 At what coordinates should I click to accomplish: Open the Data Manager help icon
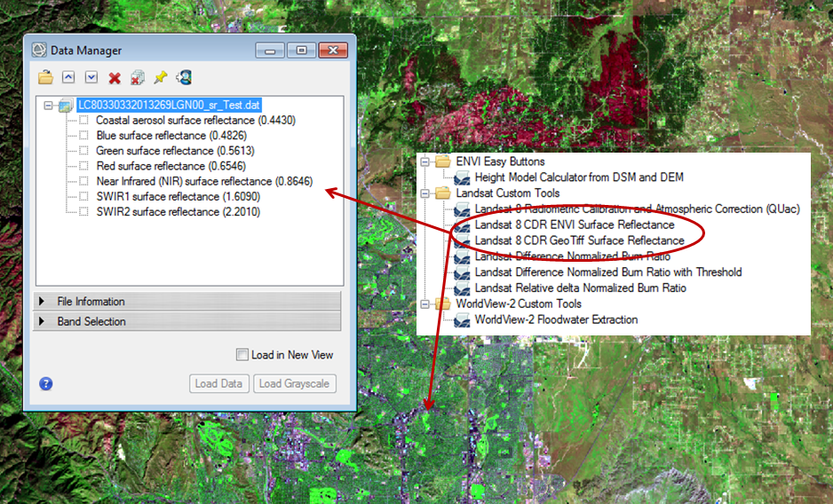click(46, 383)
